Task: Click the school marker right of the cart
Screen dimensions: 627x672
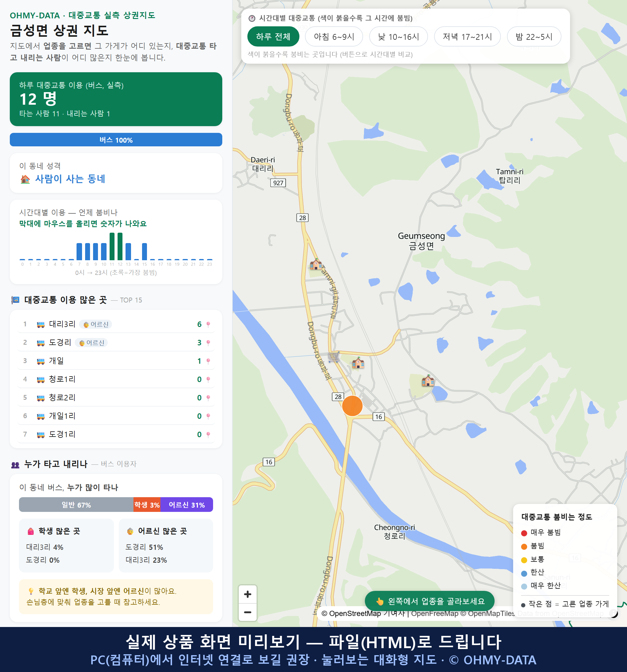Action: click(x=358, y=363)
